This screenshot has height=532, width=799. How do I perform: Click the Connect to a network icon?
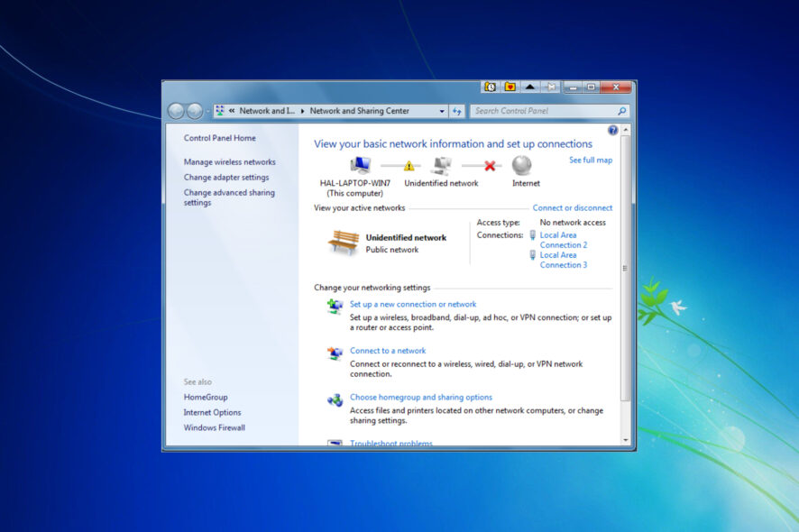click(x=334, y=353)
